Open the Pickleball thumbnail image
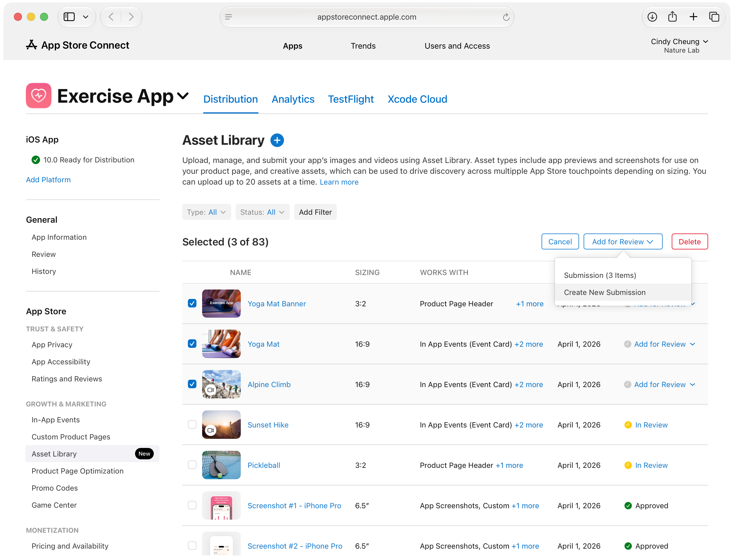Screen dimensions: 734x560 point(221,465)
